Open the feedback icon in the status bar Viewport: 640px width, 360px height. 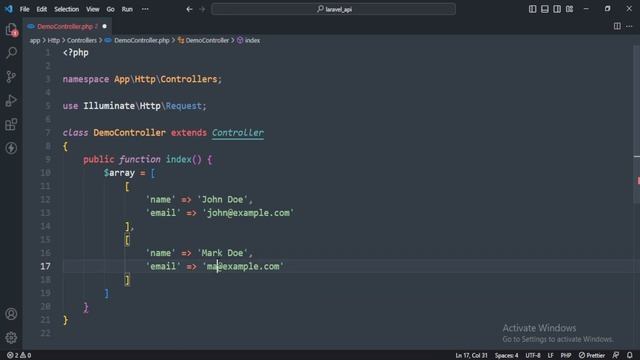(x=616, y=356)
